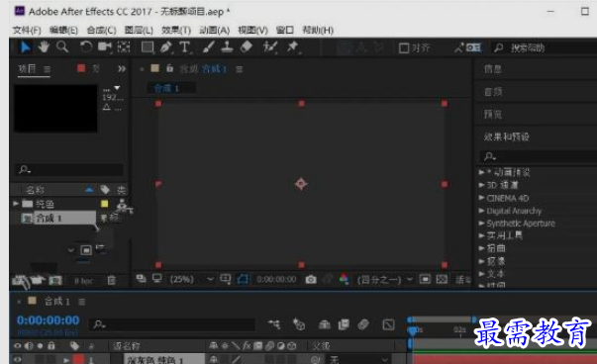Open the 文件(F) menu
The height and width of the screenshot is (364, 597).
27,30
